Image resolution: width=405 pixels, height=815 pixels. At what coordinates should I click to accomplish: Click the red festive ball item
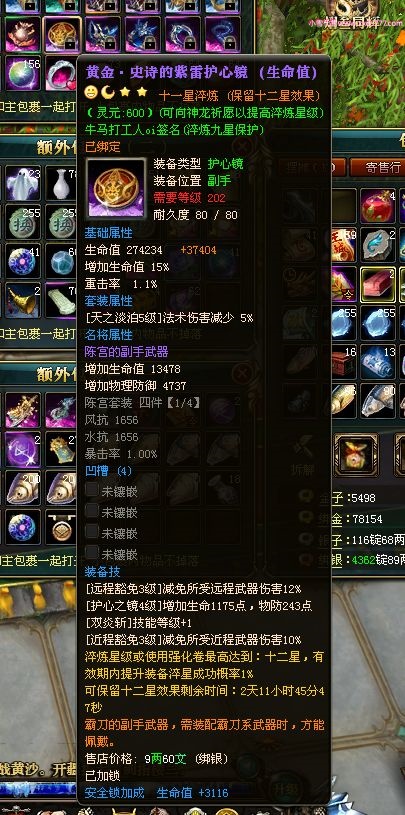(377, 206)
